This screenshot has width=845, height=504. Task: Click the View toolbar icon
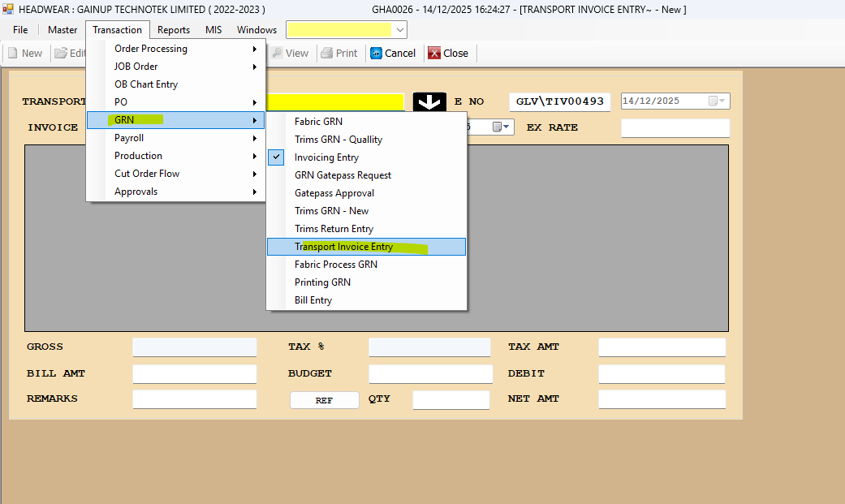coord(277,53)
